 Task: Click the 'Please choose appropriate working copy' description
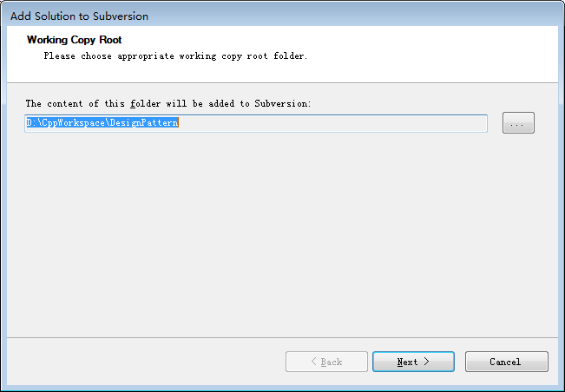click(175, 56)
